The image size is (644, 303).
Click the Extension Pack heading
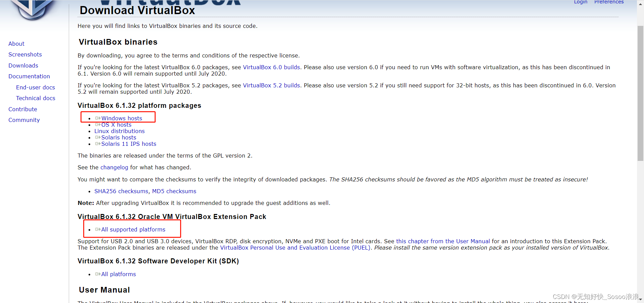coord(172,217)
